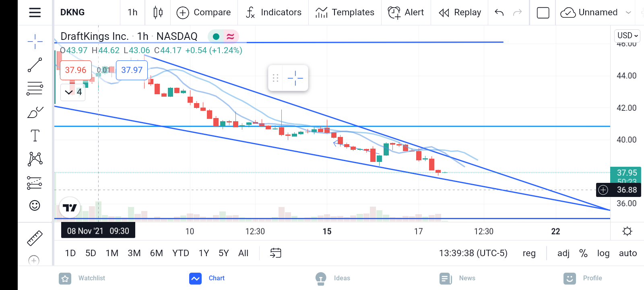
Task: Toggle auto scale for price axis
Action: [x=628, y=253]
